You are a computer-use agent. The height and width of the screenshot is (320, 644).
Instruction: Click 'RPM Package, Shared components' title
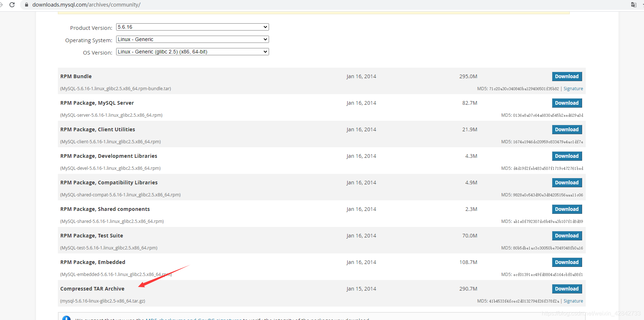point(105,209)
